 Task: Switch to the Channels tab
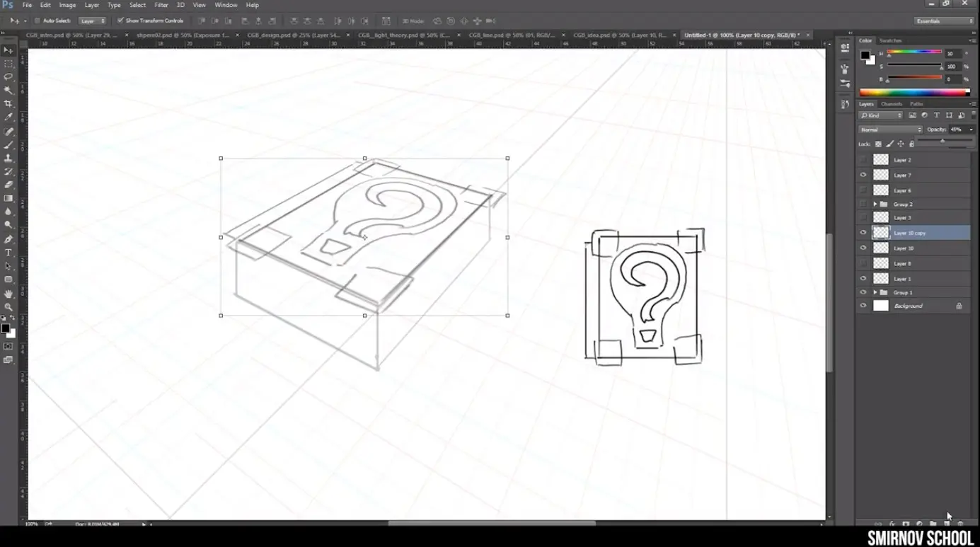point(891,104)
